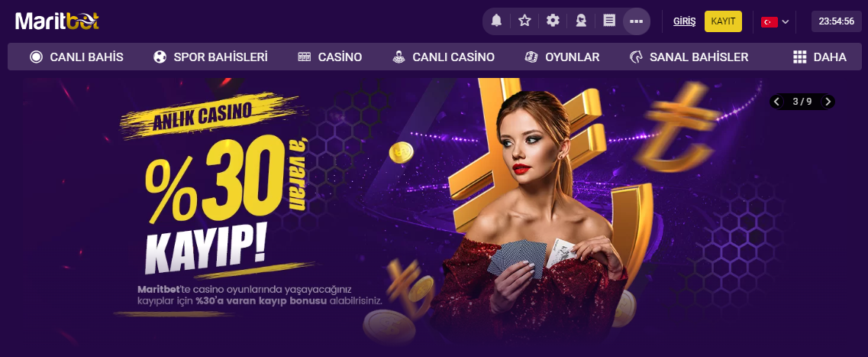Click the yellow KAYIT button

pyautogui.click(x=723, y=21)
